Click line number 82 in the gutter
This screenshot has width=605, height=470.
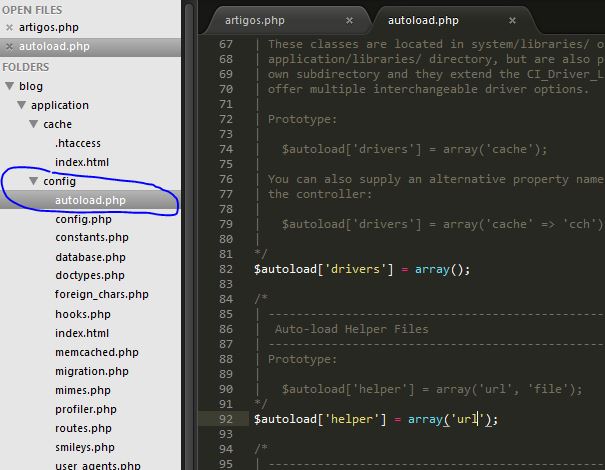(226, 269)
